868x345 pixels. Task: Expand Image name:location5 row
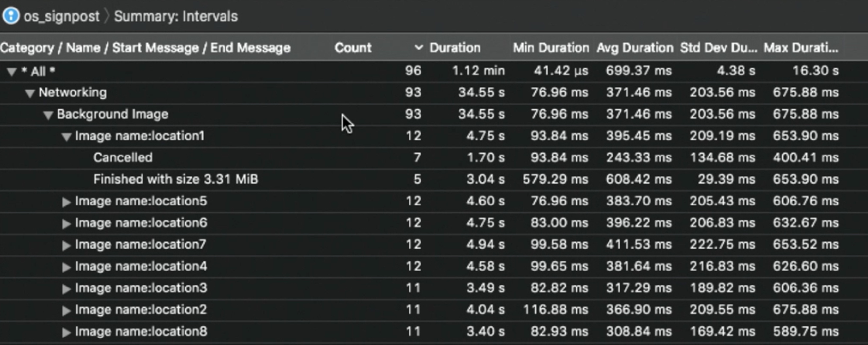(x=66, y=202)
